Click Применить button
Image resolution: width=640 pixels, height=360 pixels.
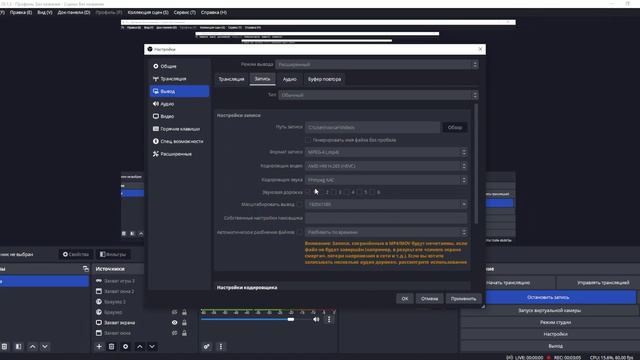(463, 299)
